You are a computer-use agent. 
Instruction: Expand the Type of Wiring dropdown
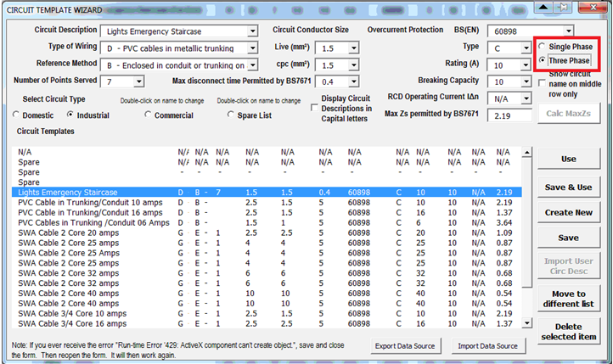pos(252,48)
